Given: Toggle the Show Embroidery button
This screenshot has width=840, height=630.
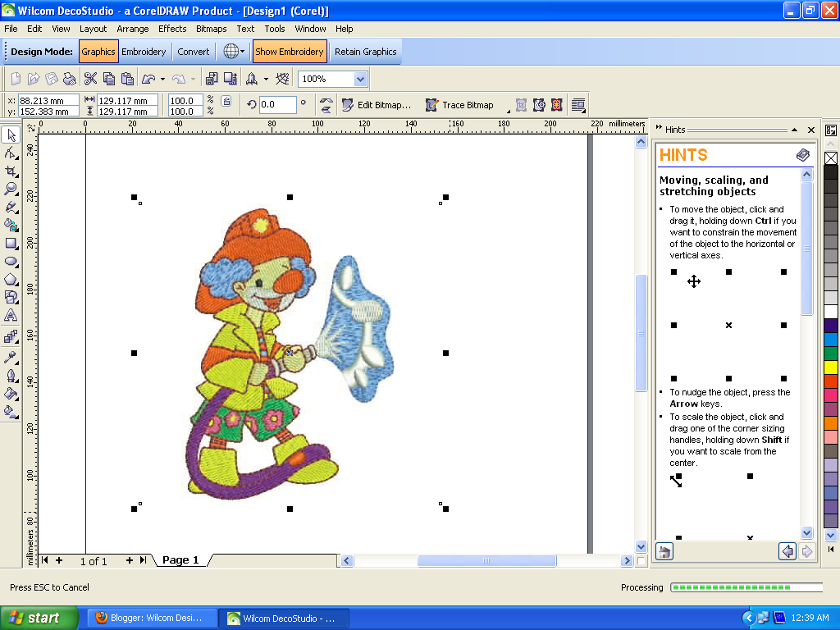Looking at the screenshot, I should click(x=290, y=52).
